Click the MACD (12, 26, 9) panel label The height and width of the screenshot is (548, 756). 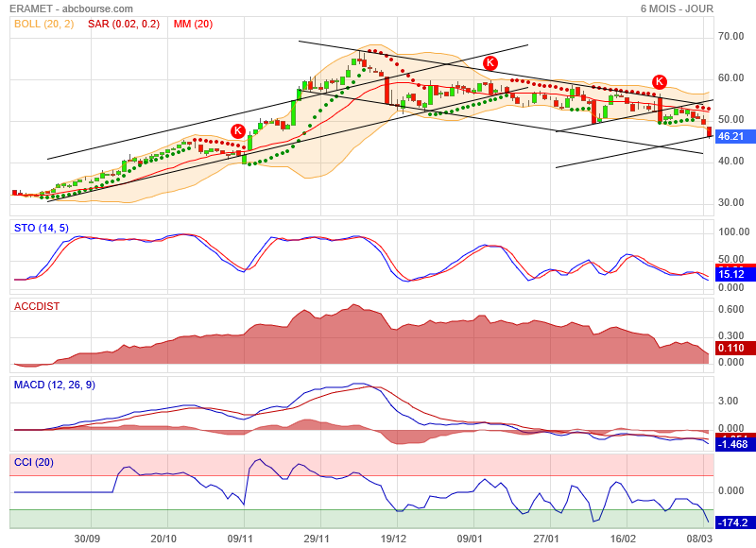(55, 385)
